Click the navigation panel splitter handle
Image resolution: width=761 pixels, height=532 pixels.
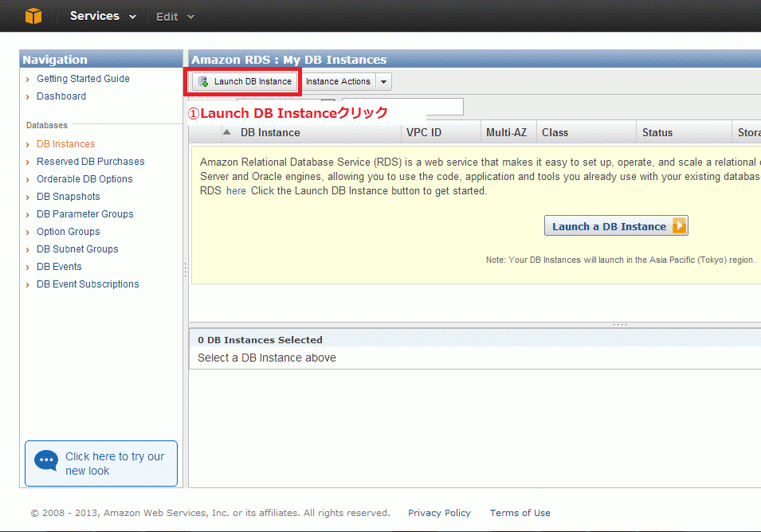tap(186, 270)
